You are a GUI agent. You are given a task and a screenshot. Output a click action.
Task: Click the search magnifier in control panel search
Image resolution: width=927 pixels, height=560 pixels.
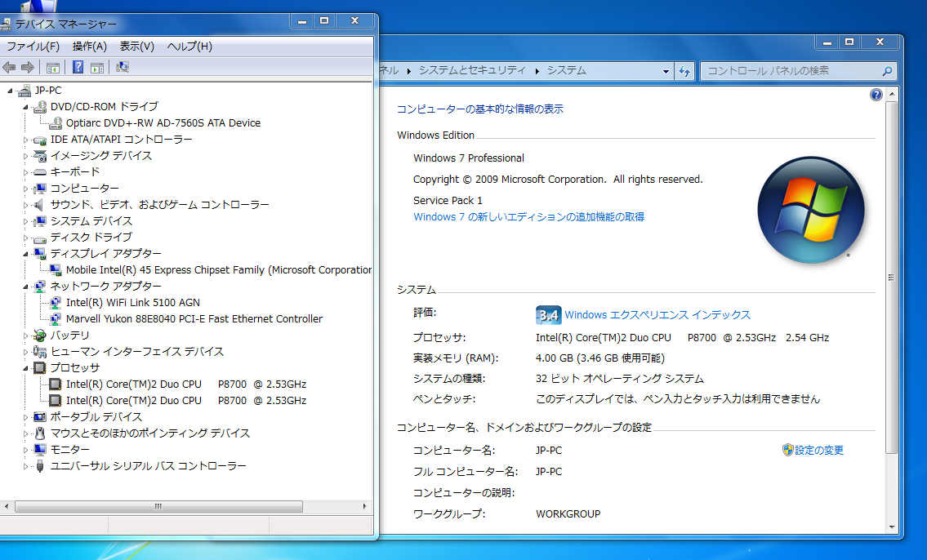pos(887,71)
